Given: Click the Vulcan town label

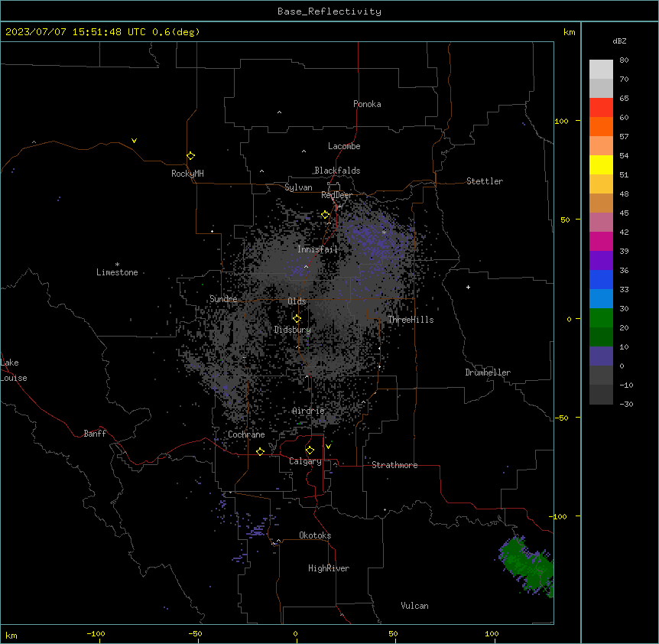Looking at the screenshot, I should point(414,606).
